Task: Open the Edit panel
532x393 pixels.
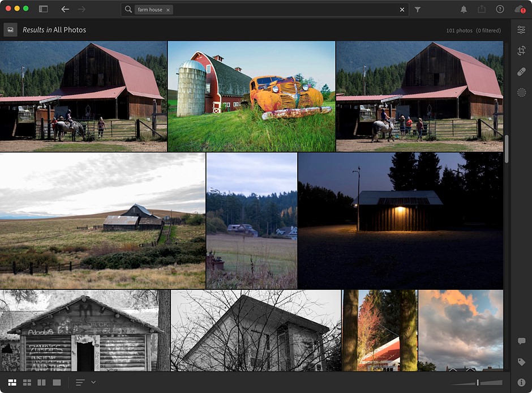Action: 521,29
